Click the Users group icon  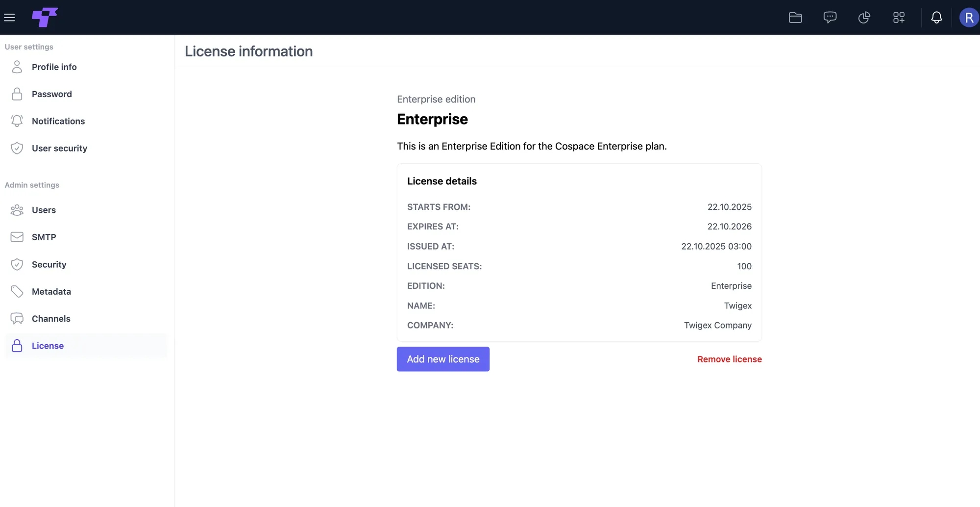coord(17,210)
